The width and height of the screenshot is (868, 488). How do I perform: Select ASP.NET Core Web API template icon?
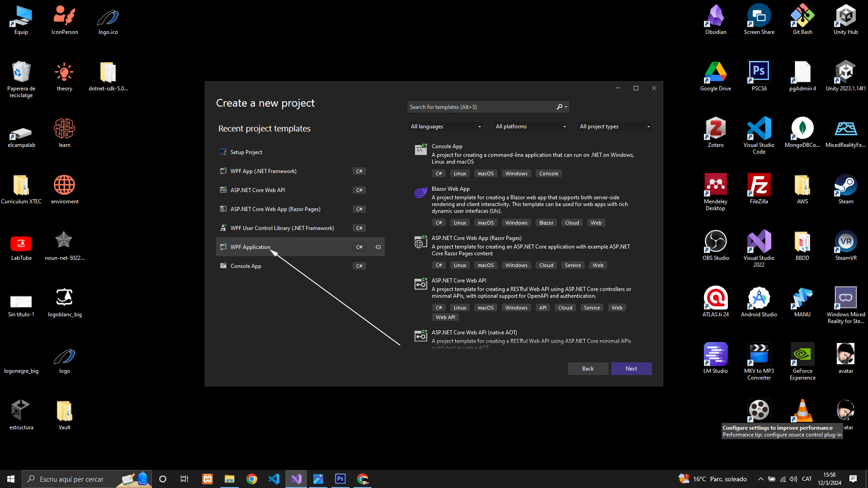tap(420, 284)
